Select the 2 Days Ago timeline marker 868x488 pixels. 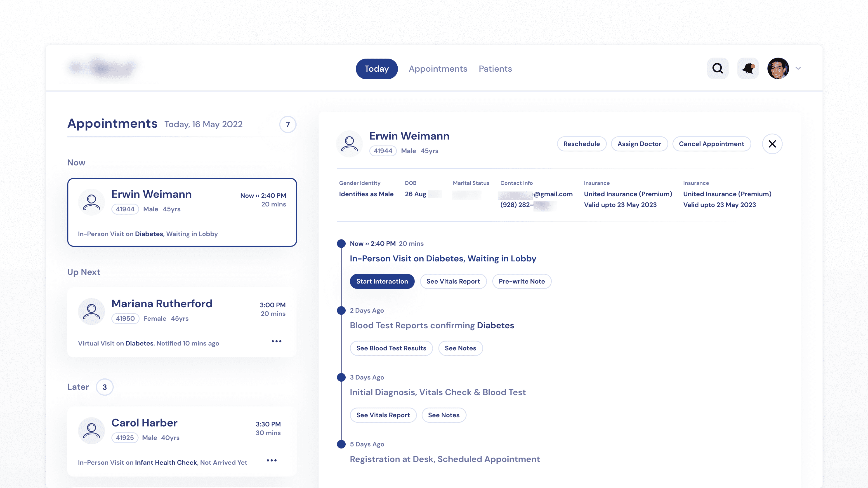pos(341,310)
